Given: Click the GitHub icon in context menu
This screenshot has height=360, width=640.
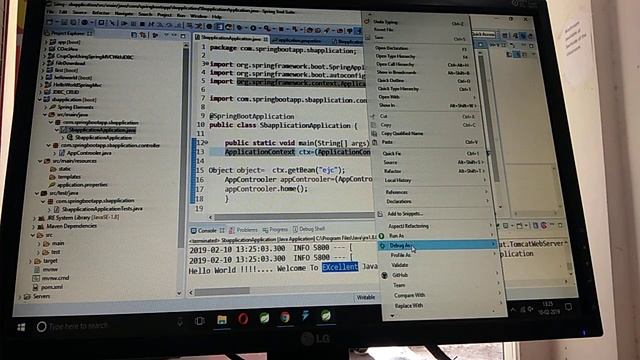Looking at the screenshot, I should pyautogui.click(x=384, y=276).
